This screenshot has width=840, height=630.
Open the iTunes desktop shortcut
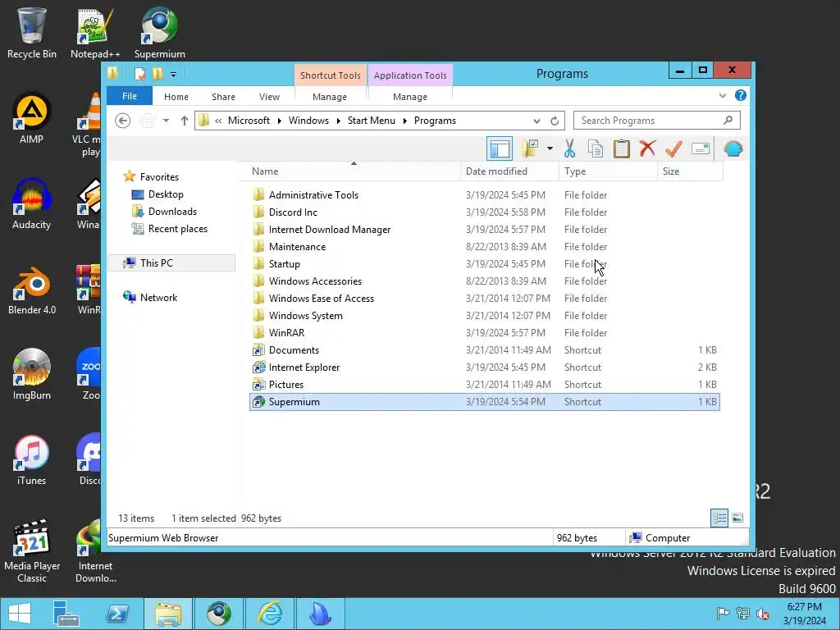pyautogui.click(x=32, y=460)
